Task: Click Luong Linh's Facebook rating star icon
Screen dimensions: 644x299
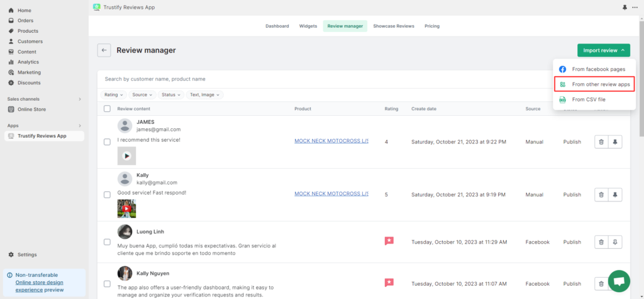Action: coord(389,241)
